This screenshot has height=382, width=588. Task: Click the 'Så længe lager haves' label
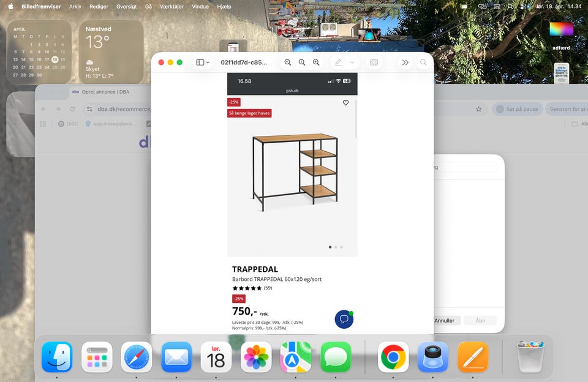(249, 113)
